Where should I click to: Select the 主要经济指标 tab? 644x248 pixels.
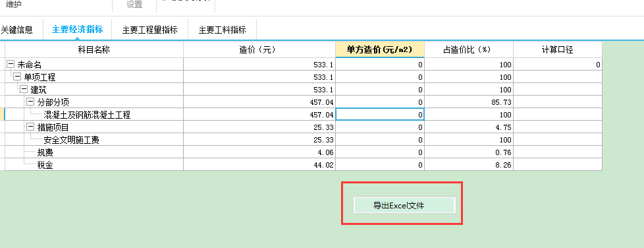77,30
